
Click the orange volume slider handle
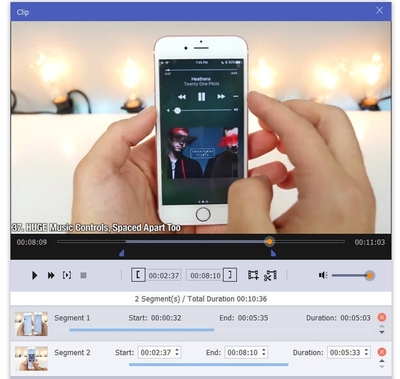[x=369, y=275]
